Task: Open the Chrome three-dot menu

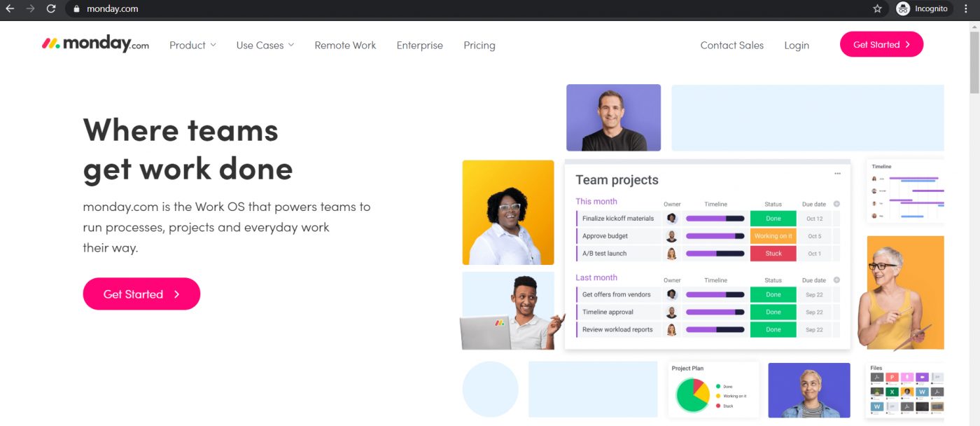Action: click(966, 8)
